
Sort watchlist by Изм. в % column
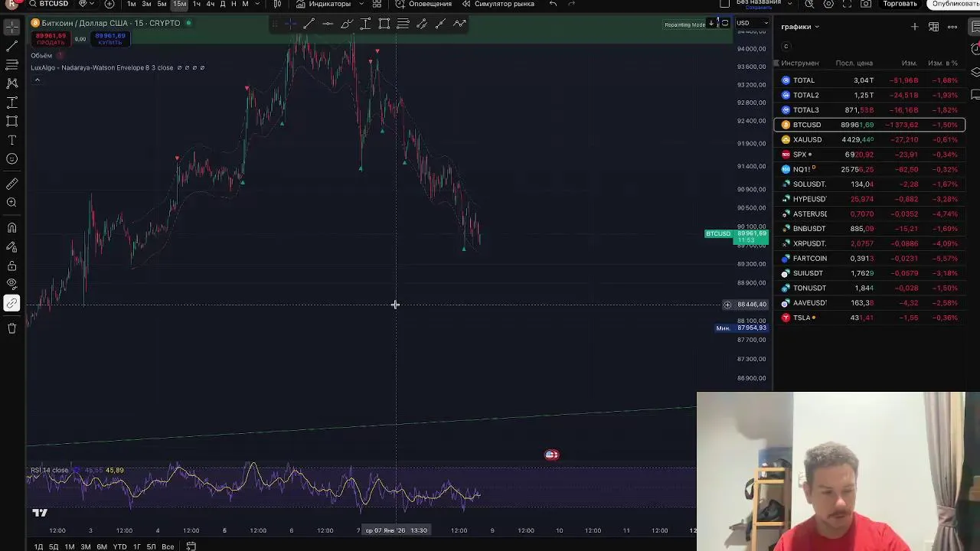click(x=942, y=63)
